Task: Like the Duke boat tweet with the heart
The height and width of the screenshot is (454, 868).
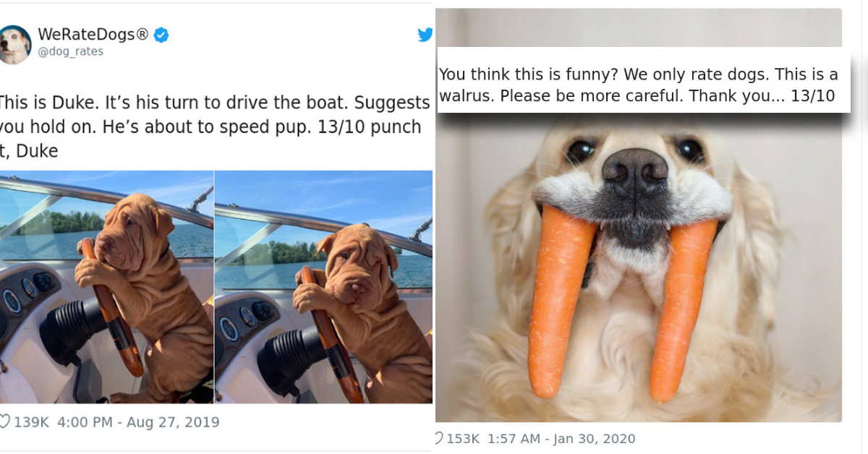Action: pyautogui.click(x=4, y=421)
